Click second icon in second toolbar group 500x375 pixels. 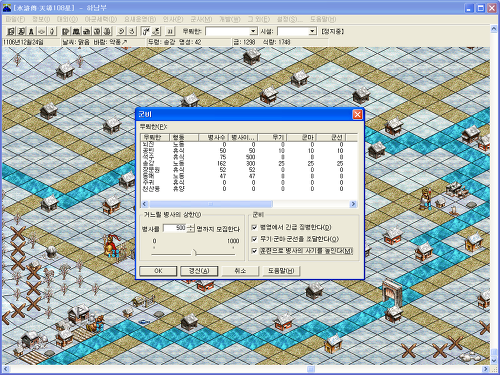pyautogui.click(x=76, y=31)
